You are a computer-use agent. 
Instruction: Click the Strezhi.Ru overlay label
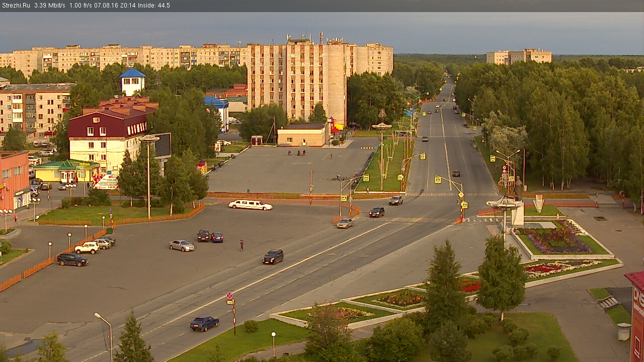pyautogui.click(x=16, y=6)
